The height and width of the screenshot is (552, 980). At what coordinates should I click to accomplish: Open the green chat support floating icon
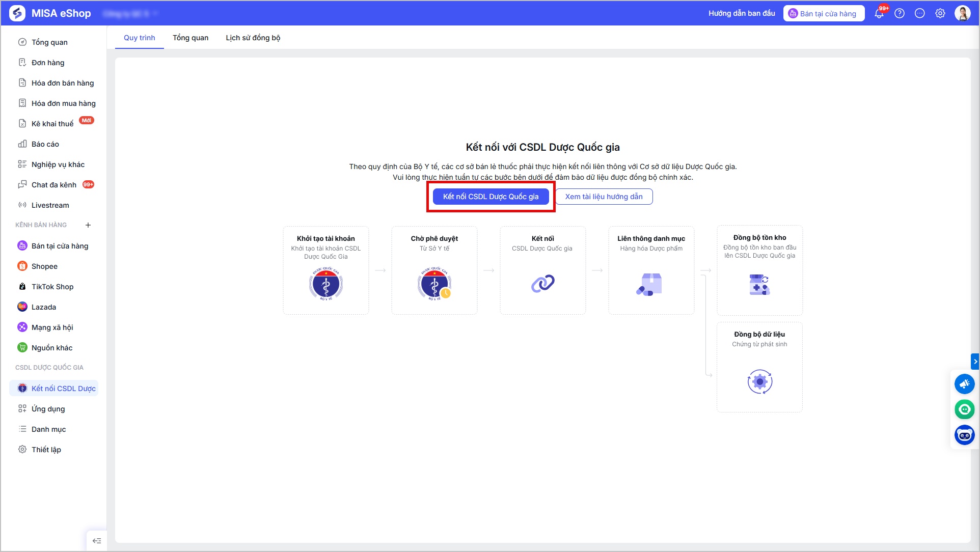click(x=965, y=409)
